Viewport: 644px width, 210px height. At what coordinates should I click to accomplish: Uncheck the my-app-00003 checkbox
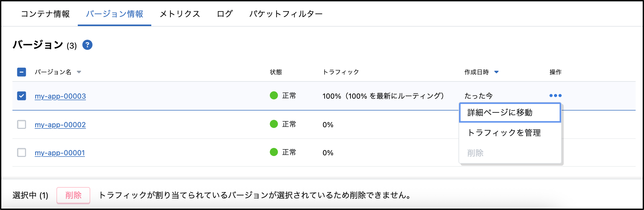22,96
